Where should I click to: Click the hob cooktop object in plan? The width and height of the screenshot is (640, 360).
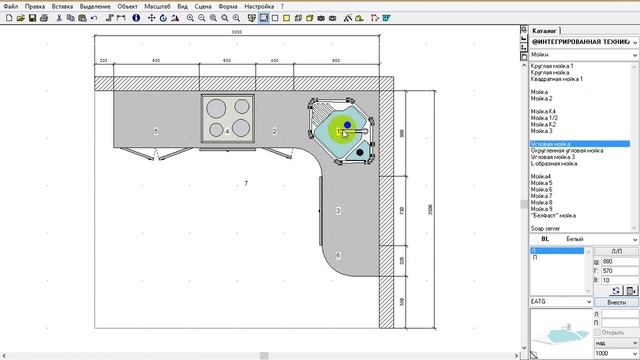point(228,118)
